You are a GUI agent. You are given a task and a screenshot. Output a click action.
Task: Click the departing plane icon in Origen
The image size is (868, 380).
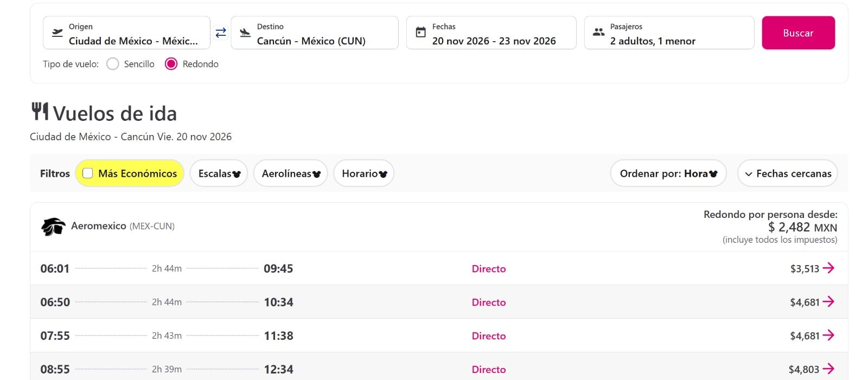tap(57, 33)
